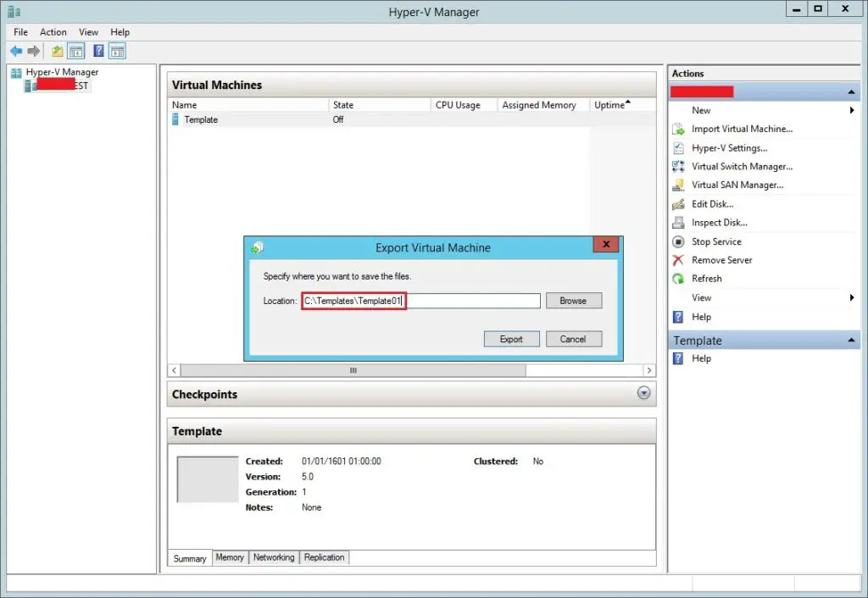This screenshot has height=598, width=868.
Task: Click Stop Service action link
Action: click(x=716, y=241)
